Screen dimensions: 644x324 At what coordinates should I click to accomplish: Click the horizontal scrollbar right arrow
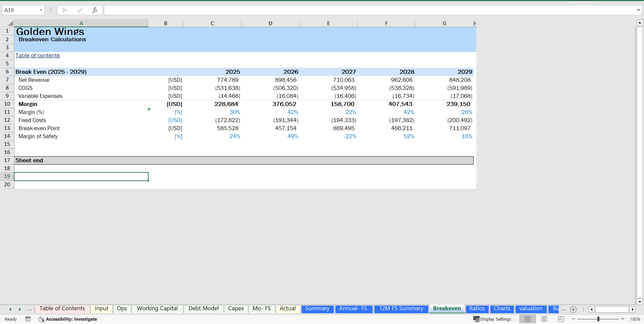633,309
